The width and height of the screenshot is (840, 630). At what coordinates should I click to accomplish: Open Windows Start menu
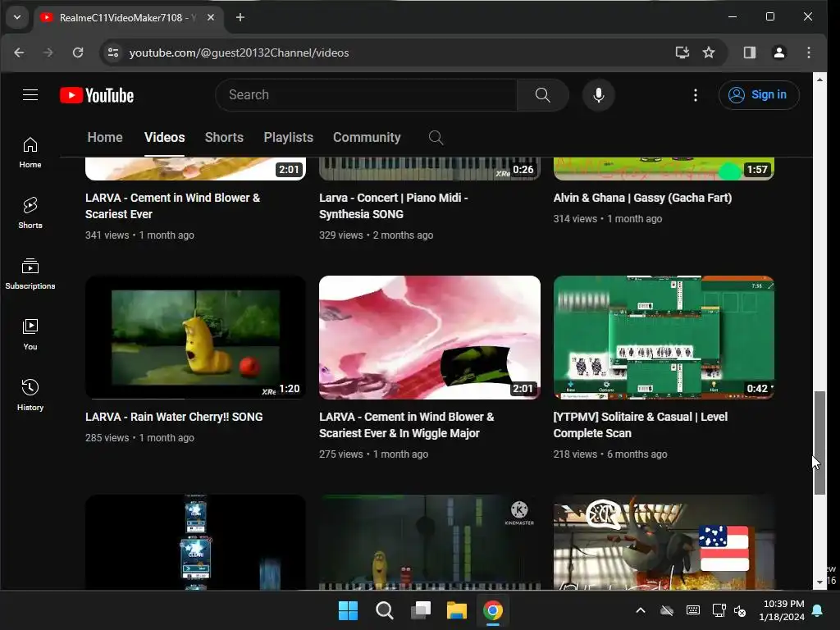348,610
